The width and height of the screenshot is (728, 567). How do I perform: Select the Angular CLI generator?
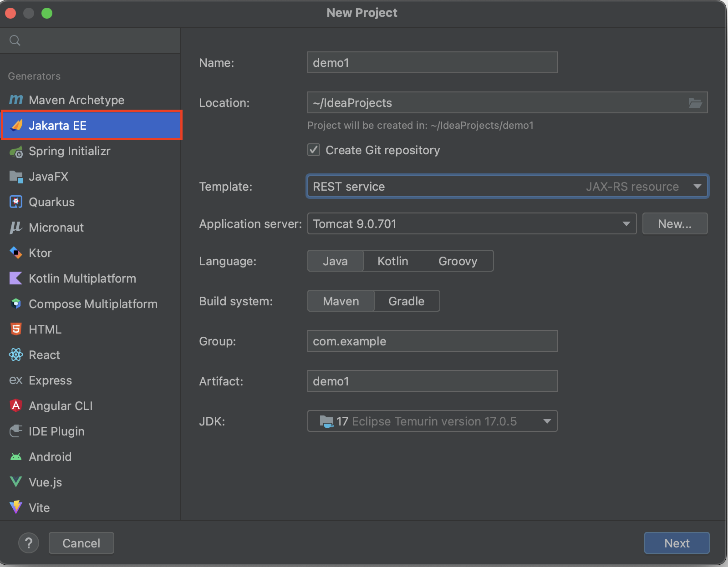[90, 406]
